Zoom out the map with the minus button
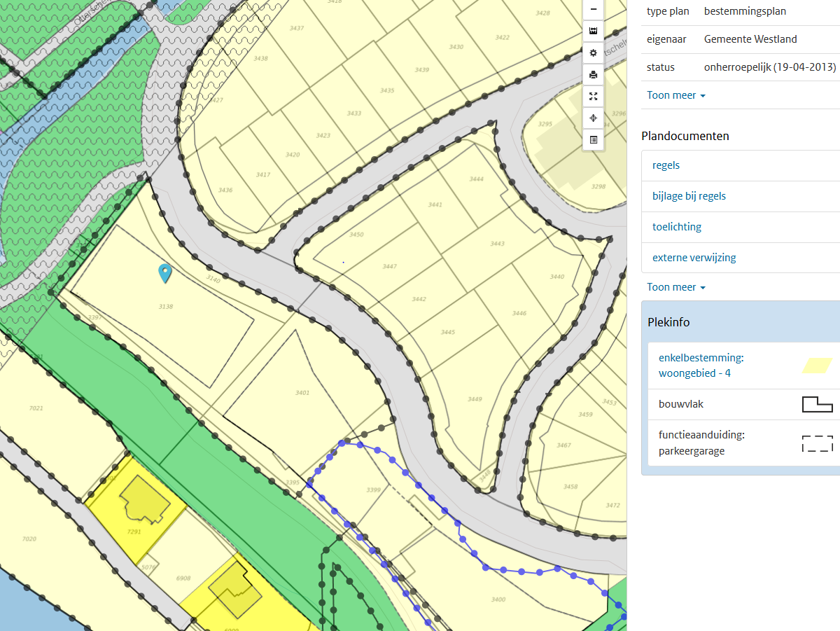840x631 pixels. (x=594, y=9)
